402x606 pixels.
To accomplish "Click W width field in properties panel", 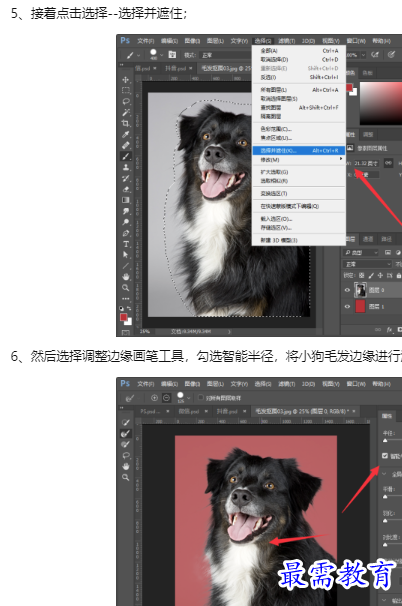I will 366,163.
